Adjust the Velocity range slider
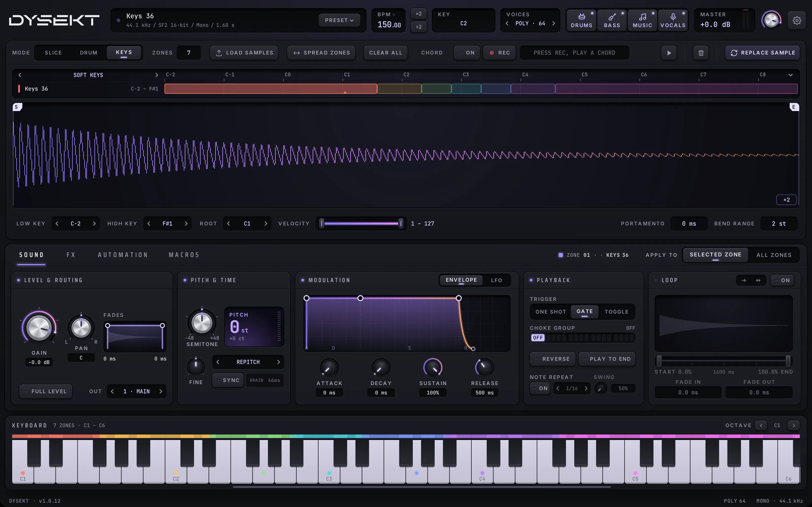 (361, 223)
